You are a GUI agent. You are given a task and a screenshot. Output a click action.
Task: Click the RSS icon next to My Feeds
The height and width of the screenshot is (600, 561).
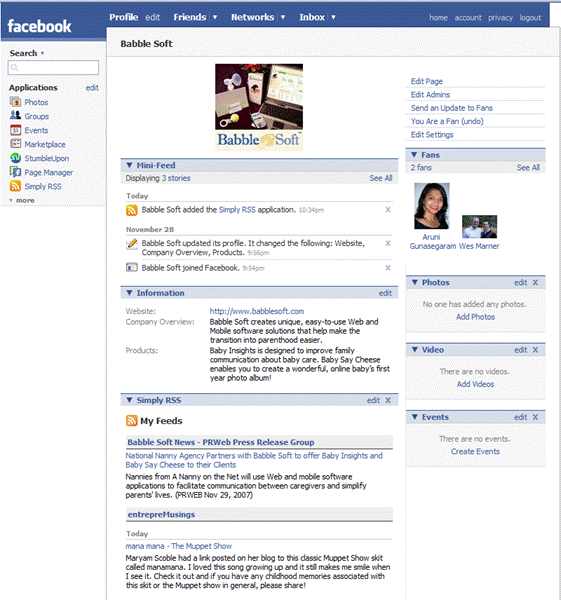pos(132,421)
